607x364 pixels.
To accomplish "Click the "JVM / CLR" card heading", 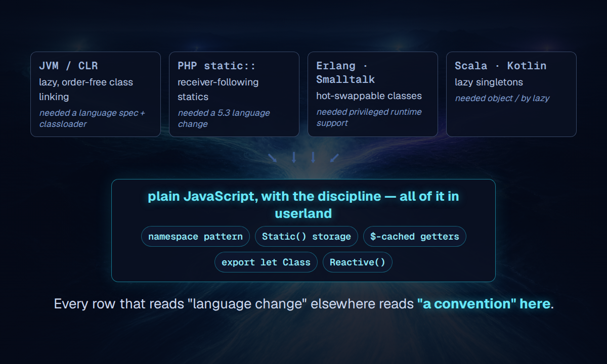I will coord(68,66).
